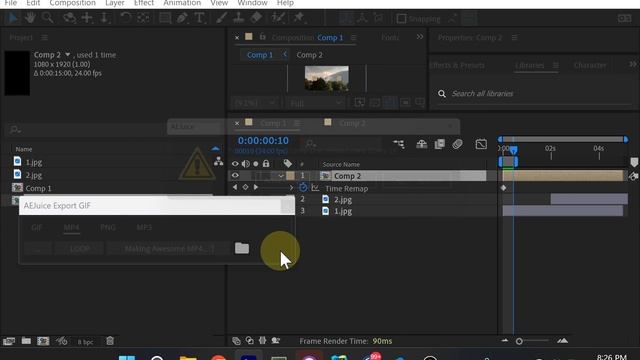Click Comp 2 in viewer breadcrumb
Image resolution: width=640 pixels, height=360 pixels.
[309, 55]
